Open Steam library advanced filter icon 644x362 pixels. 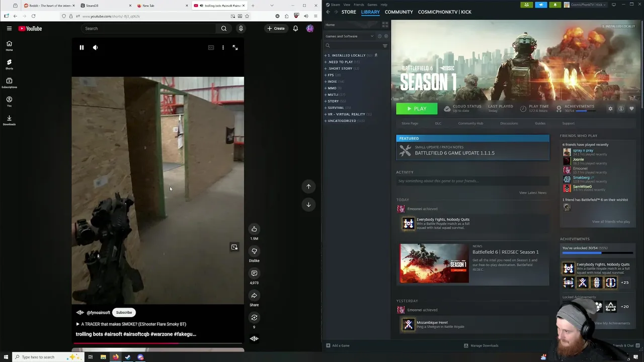tap(385, 46)
